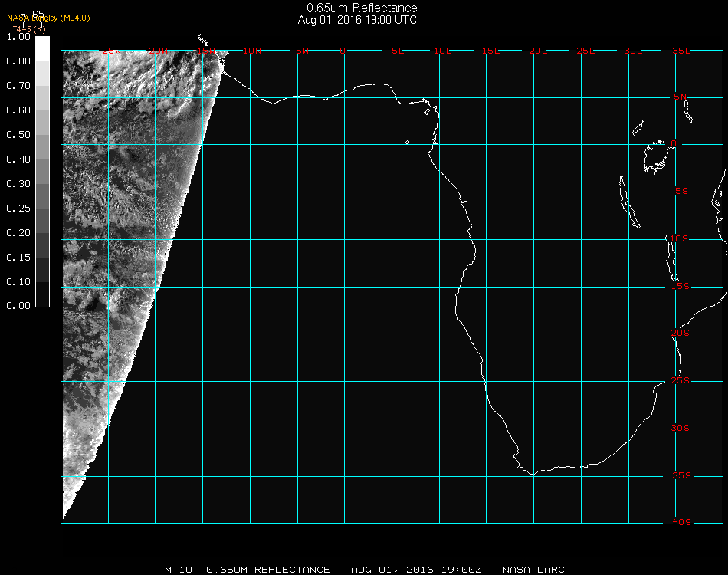Click the 0 longitude label on the top axis

(x=343, y=51)
